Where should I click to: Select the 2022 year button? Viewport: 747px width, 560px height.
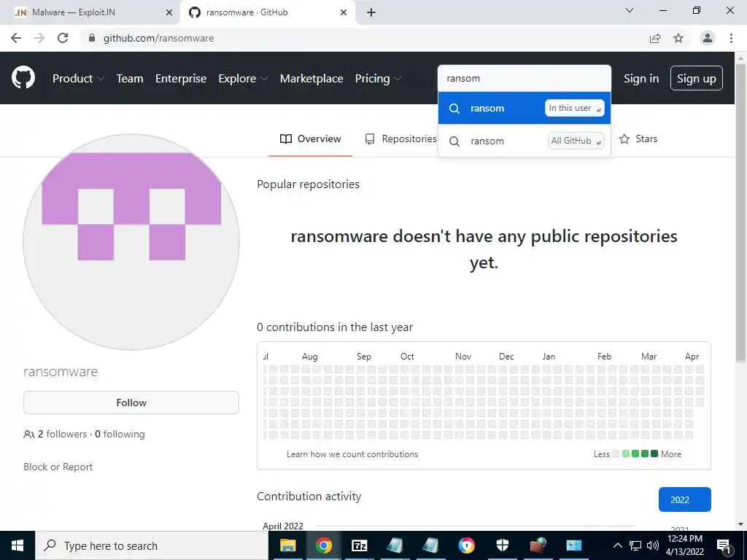(684, 499)
